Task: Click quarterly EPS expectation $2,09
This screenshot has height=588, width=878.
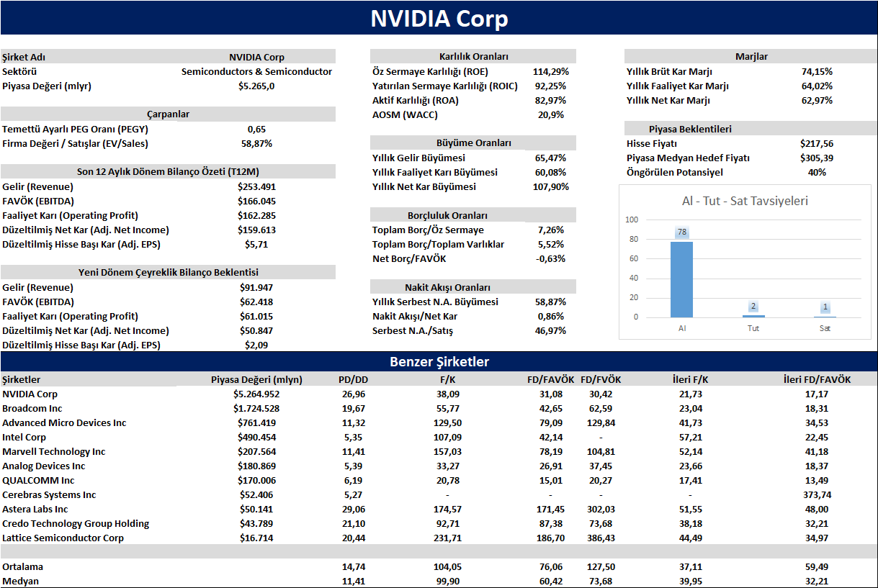Action: coord(256,345)
